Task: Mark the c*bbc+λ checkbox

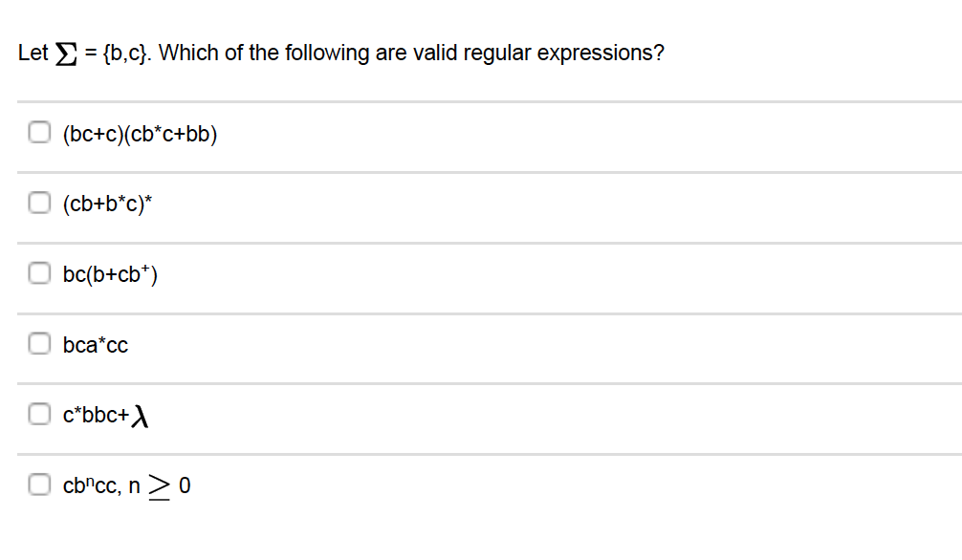Action: coord(39,414)
